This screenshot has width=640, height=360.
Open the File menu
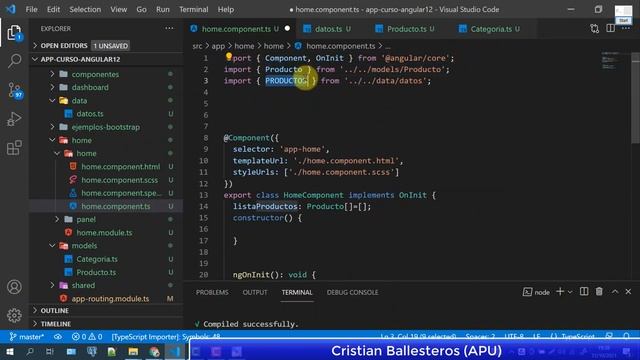(x=31, y=9)
